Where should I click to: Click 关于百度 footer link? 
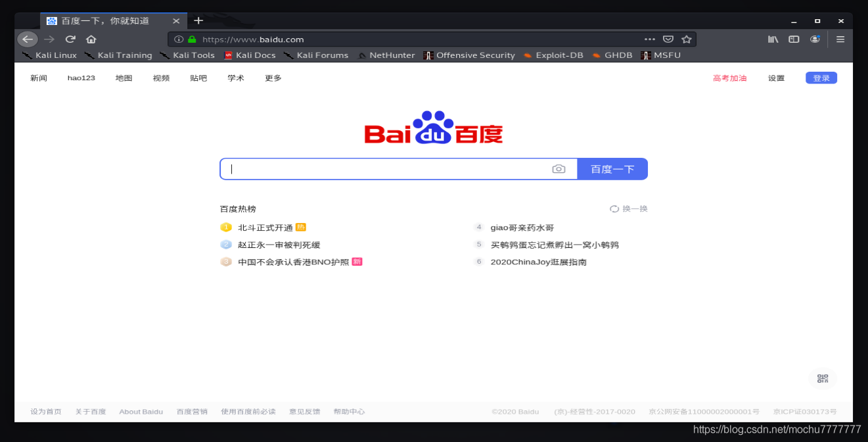[91, 412]
